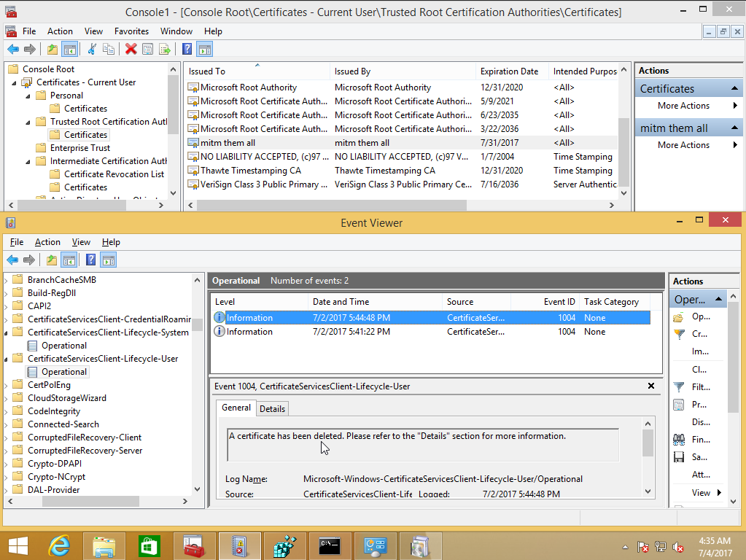Click Back arrow in Console1 toolbar
746x560 pixels.
pyautogui.click(x=13, y=49)
